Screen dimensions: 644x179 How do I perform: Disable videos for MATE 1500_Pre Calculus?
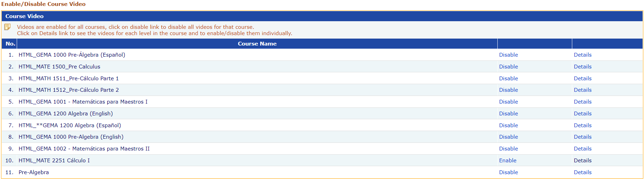(508, 67)
